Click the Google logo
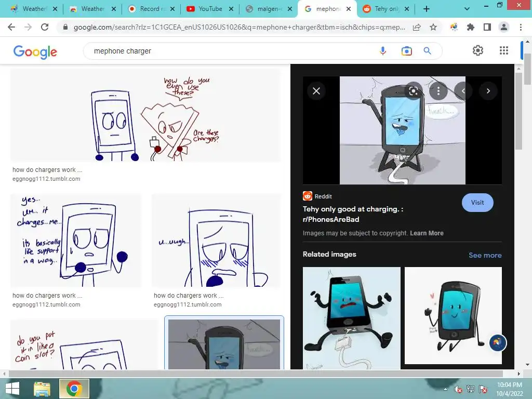The height and width of the screenshot is (399, 532). [x=35, y=51]
